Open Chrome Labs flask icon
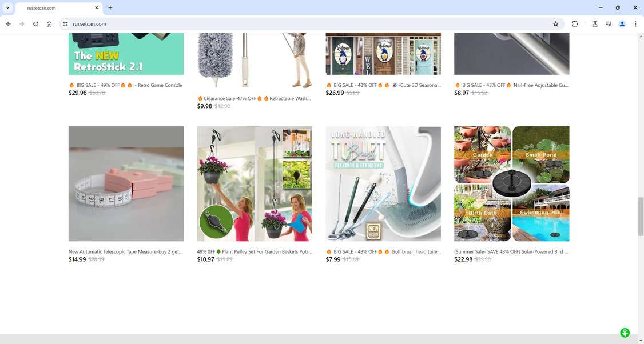The image size is (644, 344). (595, 24)
